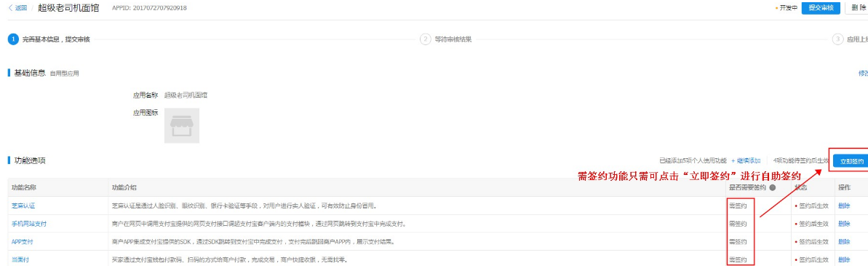Click 需签约 cell in APP支付 row
Image resolution: width=868 pixels, height=266 pixels.
pyautogui.click(x=738, y=242)
